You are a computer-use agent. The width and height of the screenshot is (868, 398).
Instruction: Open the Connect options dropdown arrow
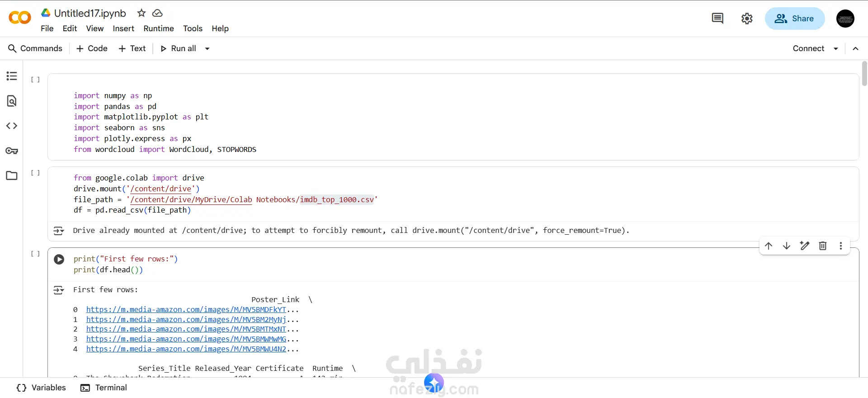[x=836, y=49]
